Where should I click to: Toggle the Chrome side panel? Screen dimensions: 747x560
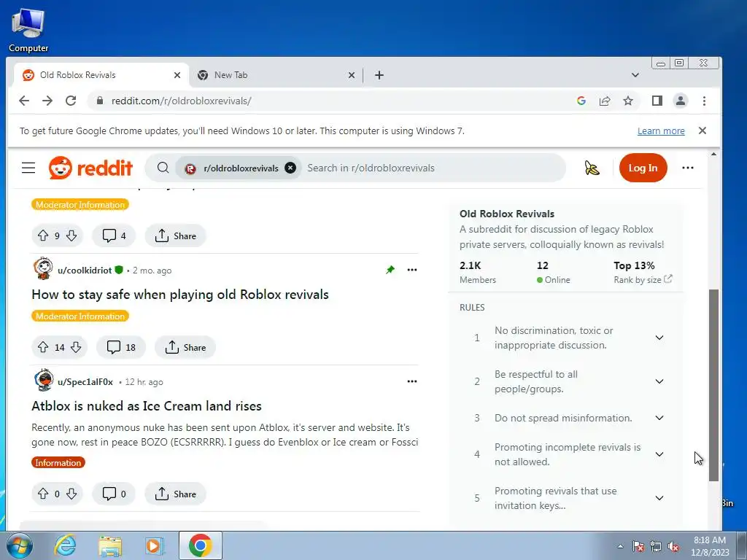[x=657, y=101]
